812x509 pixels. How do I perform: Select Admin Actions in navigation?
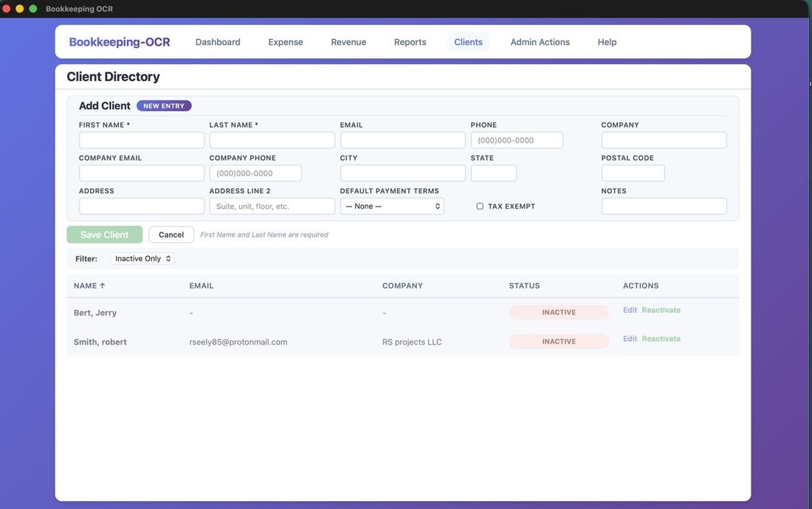click(540, 42)
